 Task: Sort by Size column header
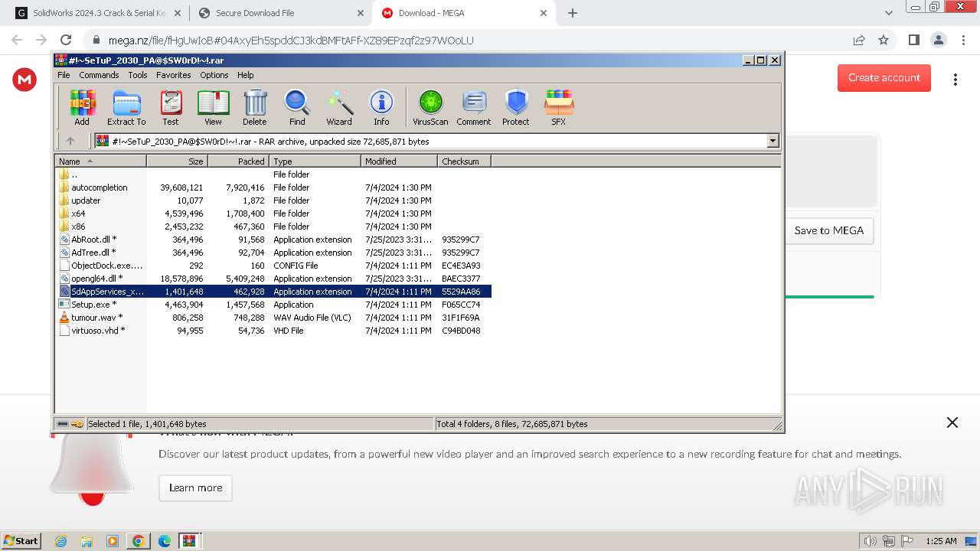tap(177, 161)
